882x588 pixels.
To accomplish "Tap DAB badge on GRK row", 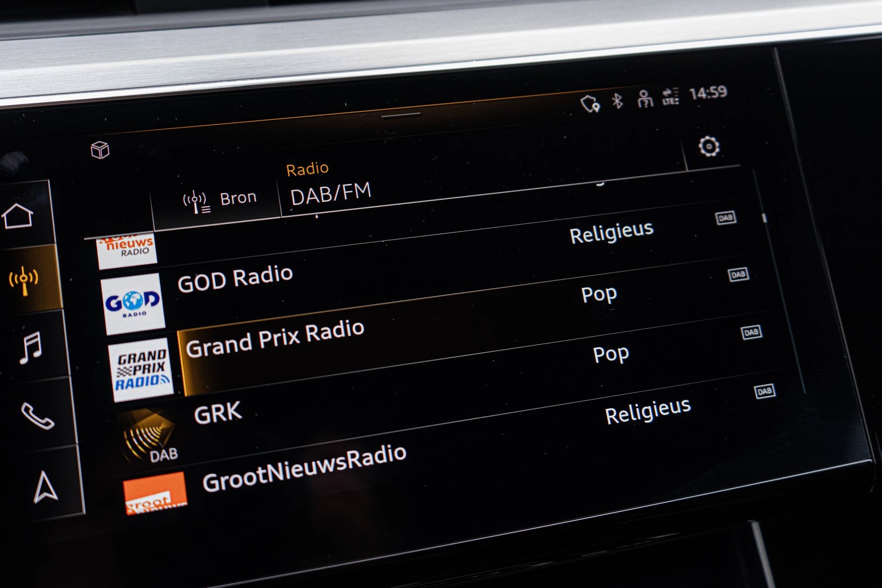I will 765,391.
